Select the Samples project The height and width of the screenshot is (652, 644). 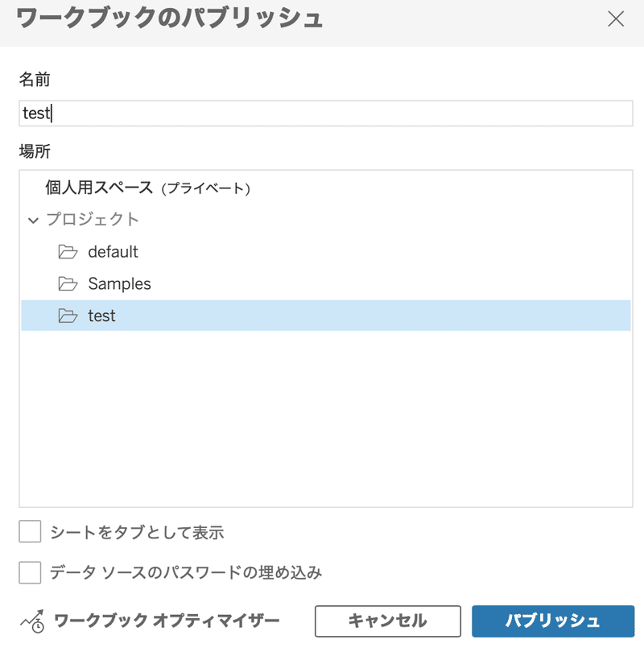(x=121, y=283)
